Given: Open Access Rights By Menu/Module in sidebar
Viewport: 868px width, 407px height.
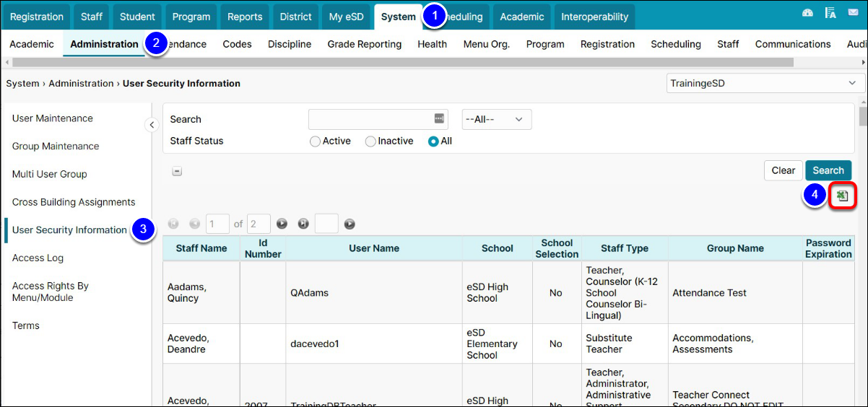Looking at the screenshot, I should click(51, 292).
